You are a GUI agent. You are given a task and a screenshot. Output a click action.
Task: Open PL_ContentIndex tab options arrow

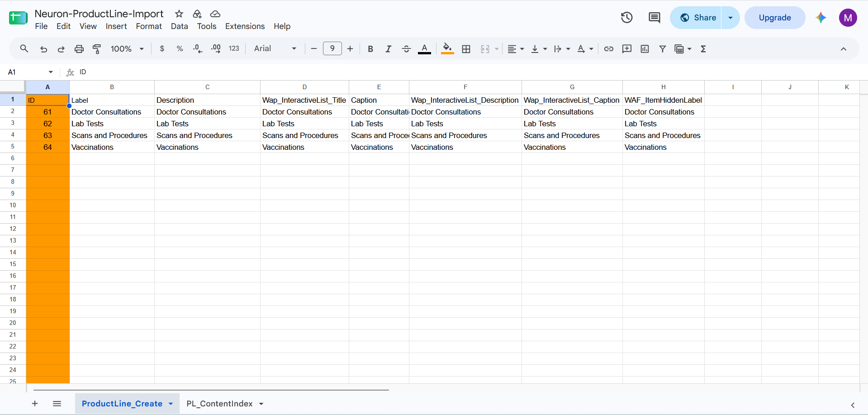click(261, 404)
